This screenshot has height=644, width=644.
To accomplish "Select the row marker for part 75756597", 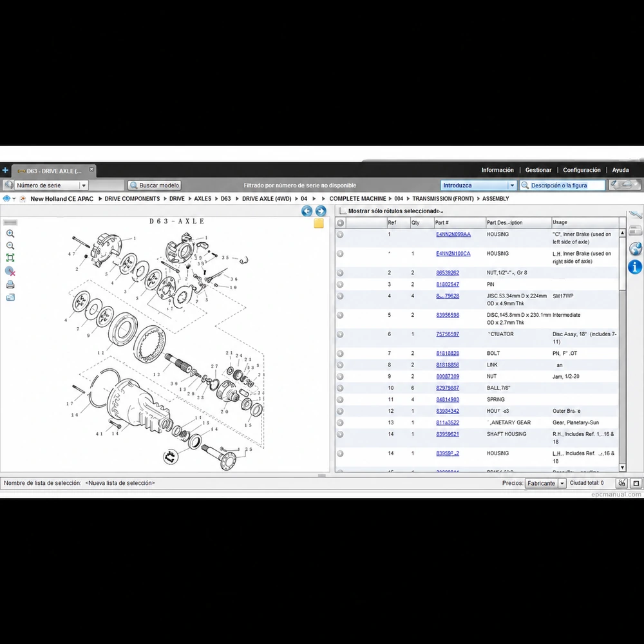I will coord(340,334).
